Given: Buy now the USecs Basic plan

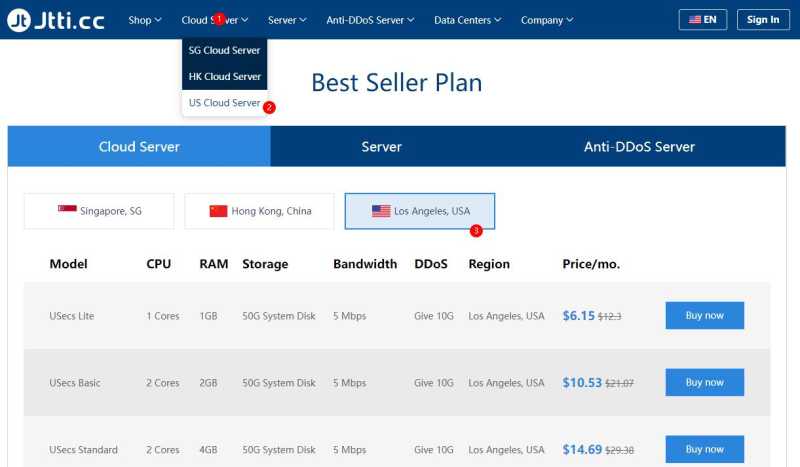Looking at the screenshot, I should point(705,382).
